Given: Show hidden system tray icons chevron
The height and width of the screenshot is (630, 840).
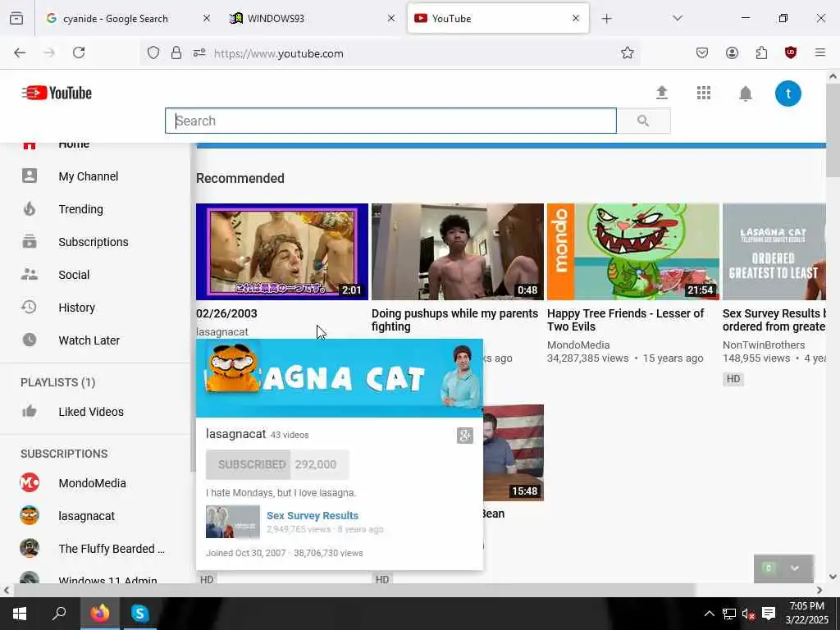Looking at the screenshot, I should point(709,614).
